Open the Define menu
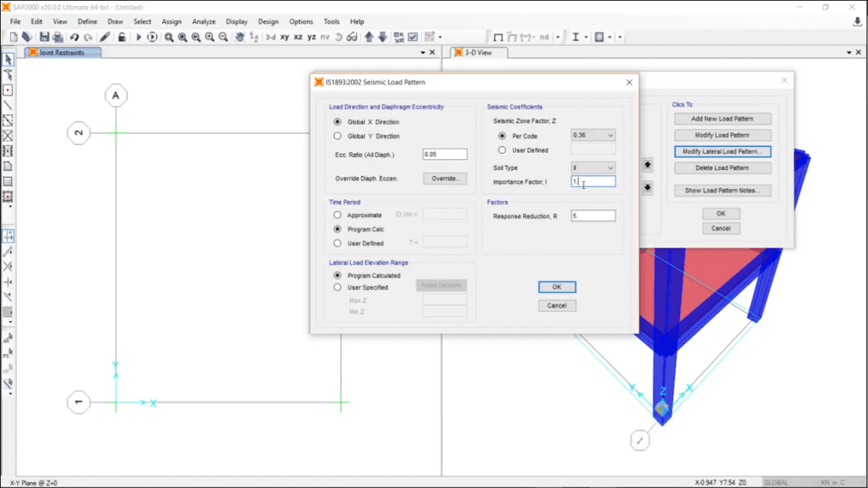868x488 pixels. click(87, 21)
